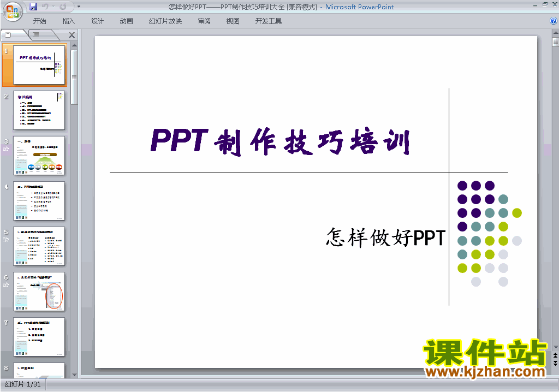Click slide title PPT制作技巧培训
This screenshot has height=392, width=559.
(x=281, y=142)
